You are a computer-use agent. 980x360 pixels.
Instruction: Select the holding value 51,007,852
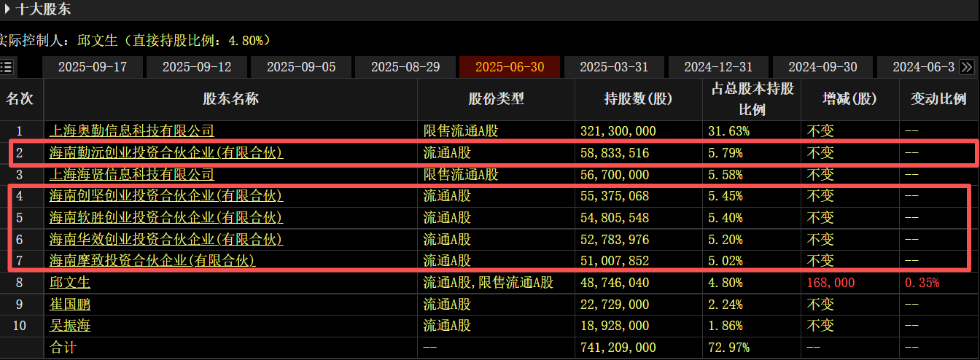coord(615,260)
